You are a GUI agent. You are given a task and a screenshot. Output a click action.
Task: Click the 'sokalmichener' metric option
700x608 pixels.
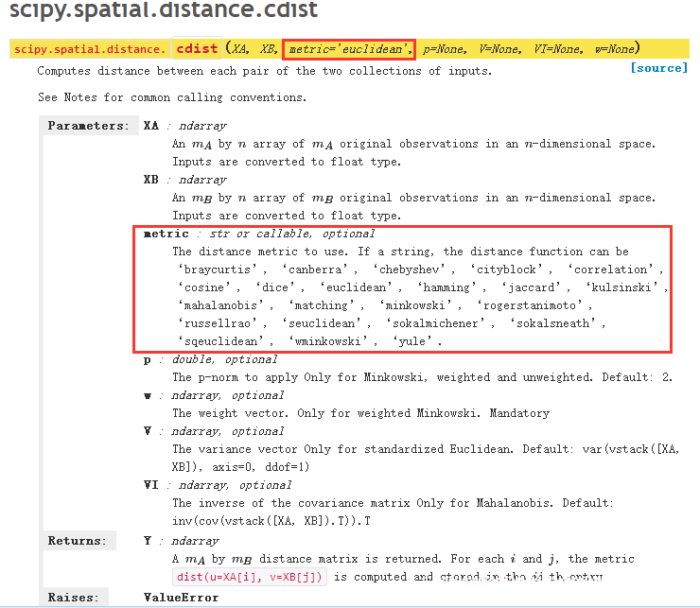436,323
